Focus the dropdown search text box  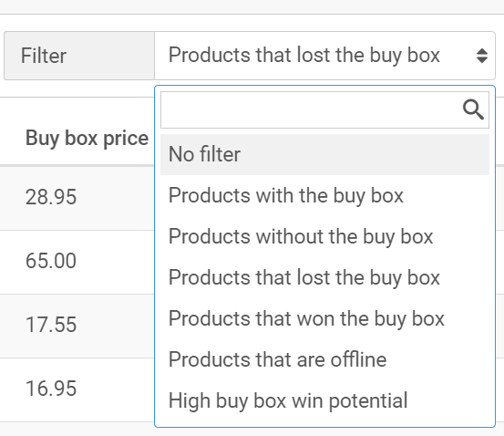[324, 109]
